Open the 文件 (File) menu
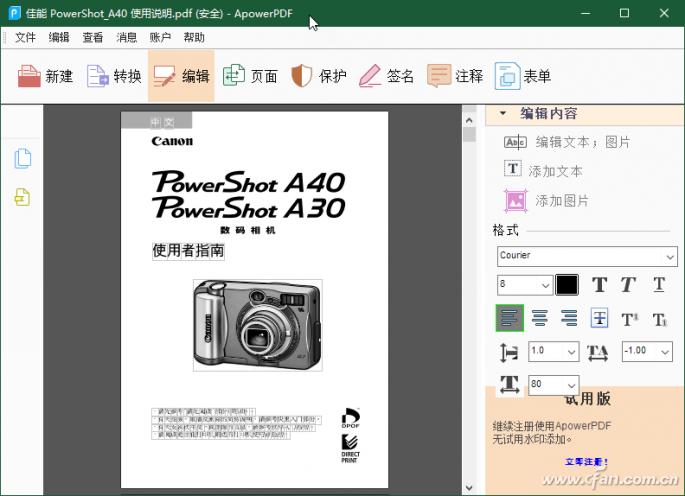The image size is (685, 496). coord(25,37)
